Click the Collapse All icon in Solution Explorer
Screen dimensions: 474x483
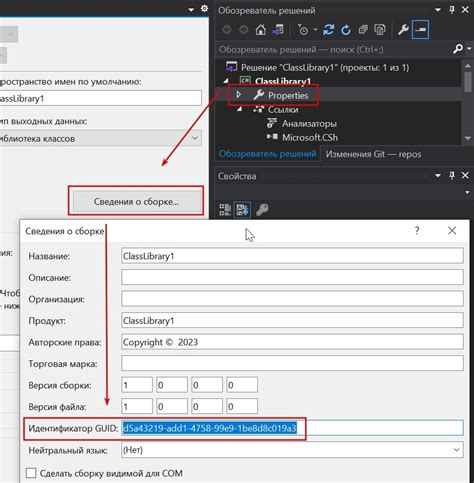pyautogui.click(x=363, y=30)
